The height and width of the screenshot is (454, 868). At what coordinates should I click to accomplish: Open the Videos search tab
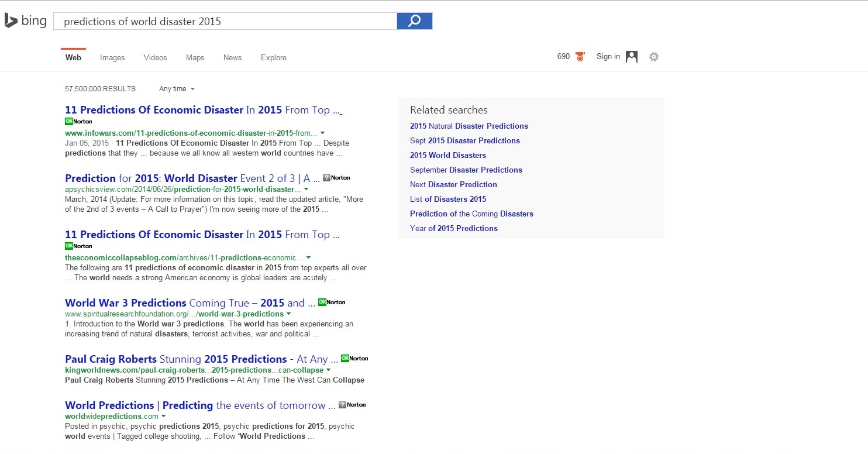[x=155, y=57]
